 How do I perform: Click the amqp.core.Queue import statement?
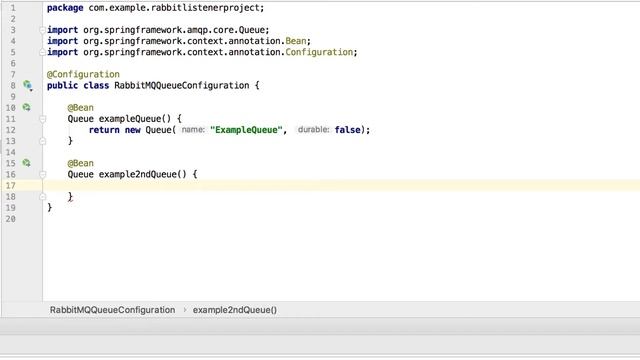tap(158, 30)
